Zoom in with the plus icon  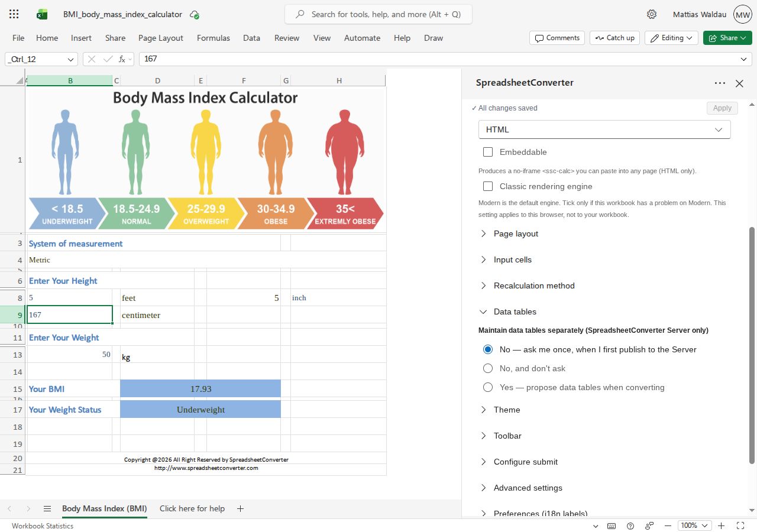[x=722, y=525]
